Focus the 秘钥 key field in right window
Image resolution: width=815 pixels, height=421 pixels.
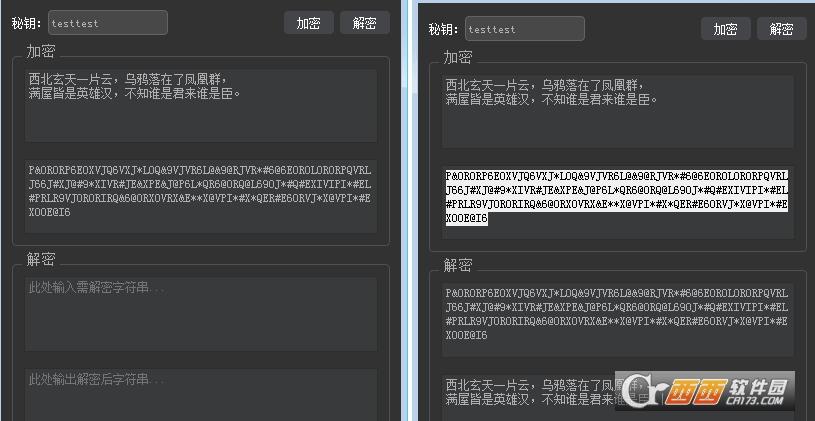pos(525,29)
